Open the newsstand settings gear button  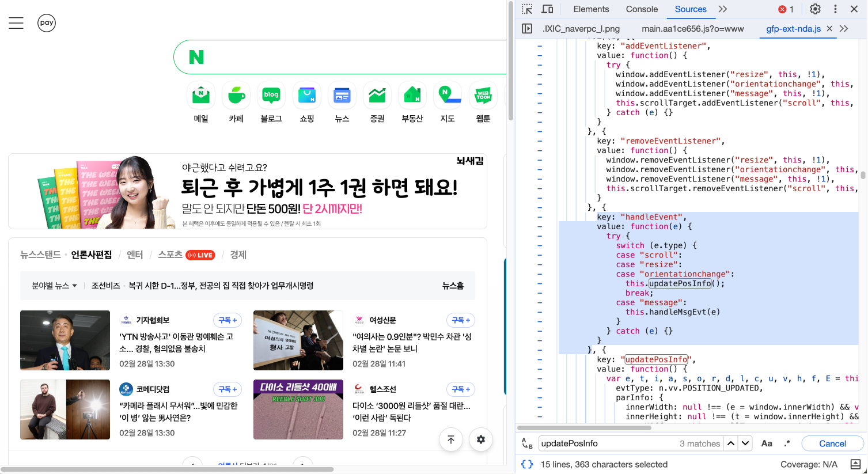click(481, 439)
